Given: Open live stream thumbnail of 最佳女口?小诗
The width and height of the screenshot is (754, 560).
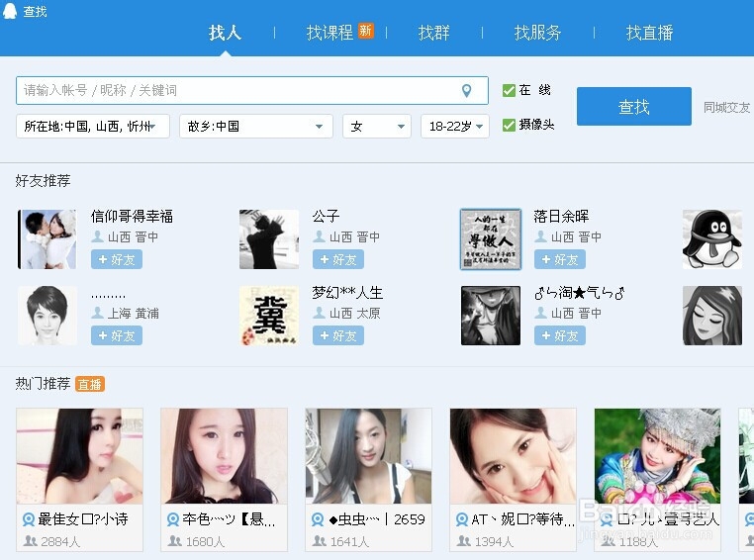Looking at the screenshot, I should pyautogui.click(x=79, y=456).
